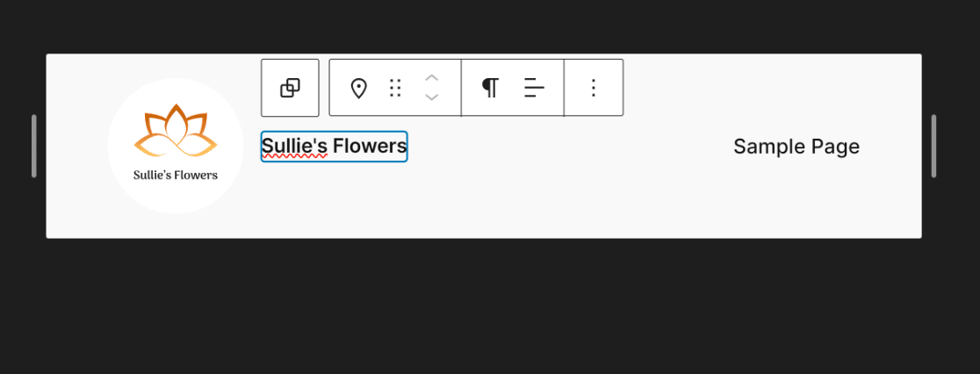Open the align text dropdown
This screenshot has width=980, height=374.
(534, 88)
